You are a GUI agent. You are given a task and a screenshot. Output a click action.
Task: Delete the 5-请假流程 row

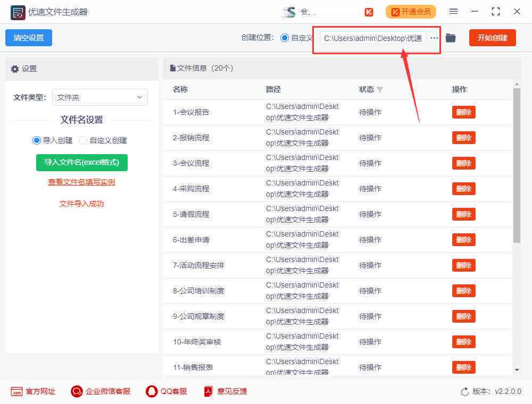pos(463,214)
